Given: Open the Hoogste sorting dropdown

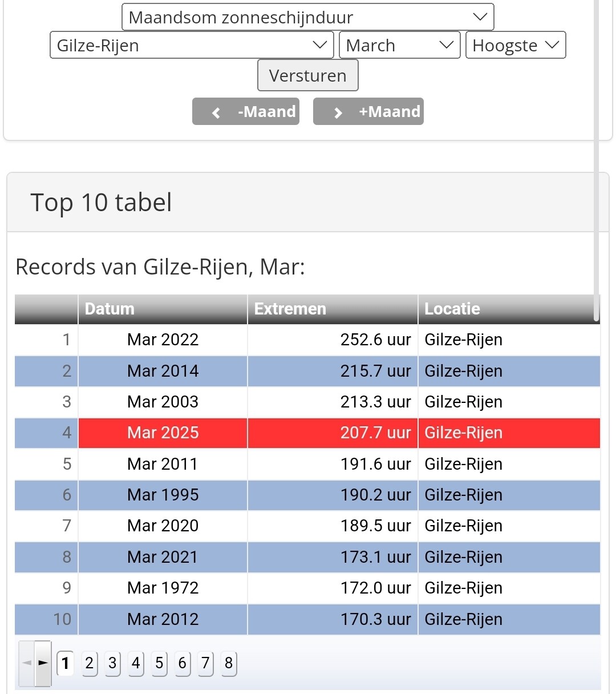Looking at the screenshot, I should tap(515, 45).
